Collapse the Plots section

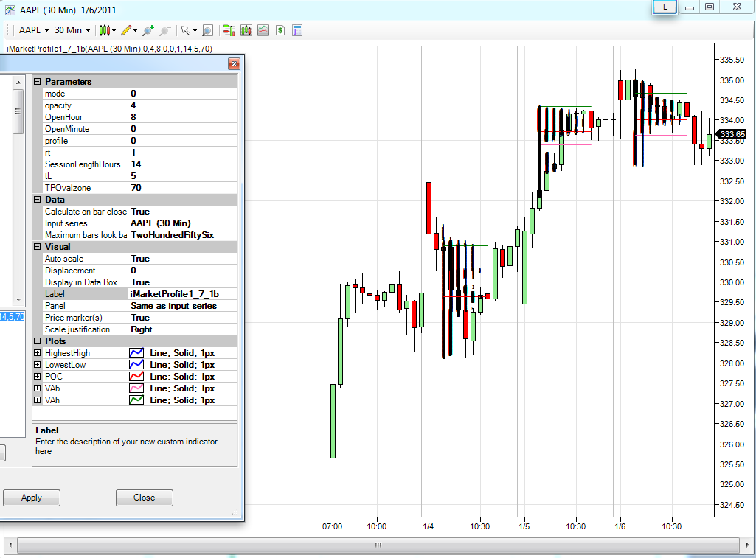[x=37, y=341]
